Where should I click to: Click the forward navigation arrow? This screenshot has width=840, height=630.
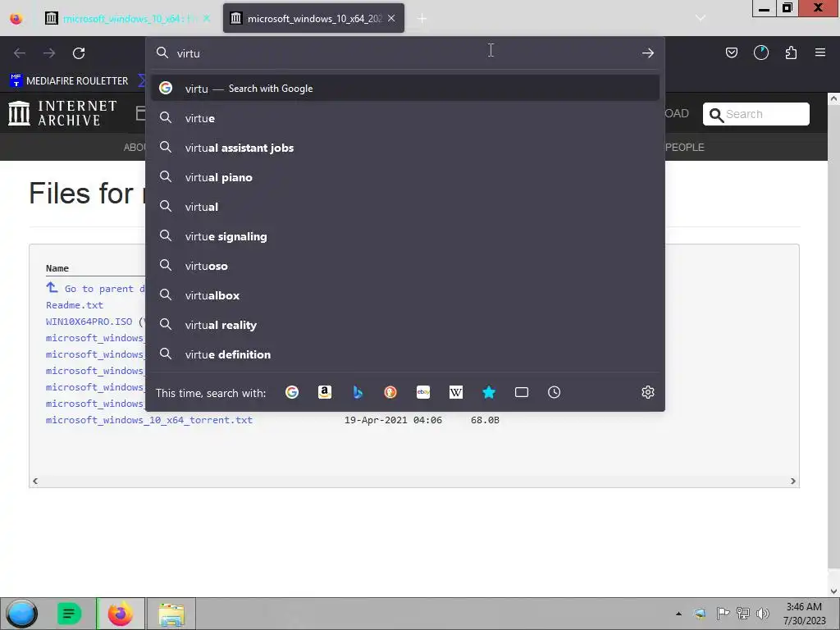coord(49,53)
